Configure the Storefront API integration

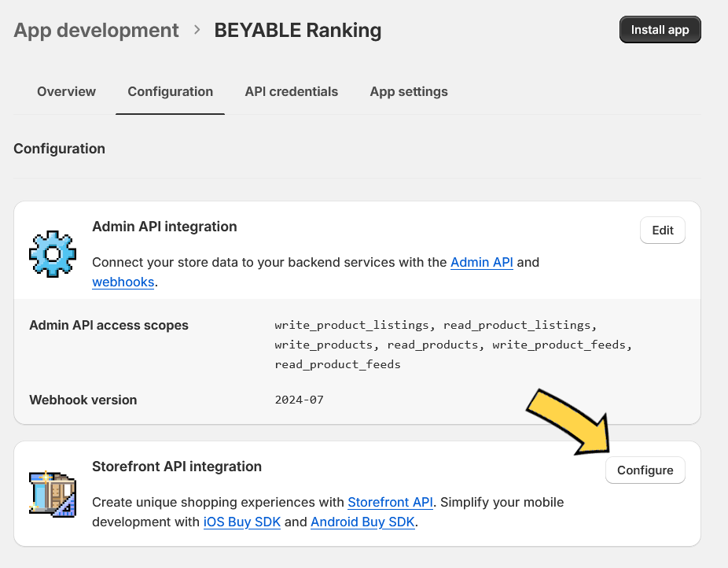[x=645, y=470]
